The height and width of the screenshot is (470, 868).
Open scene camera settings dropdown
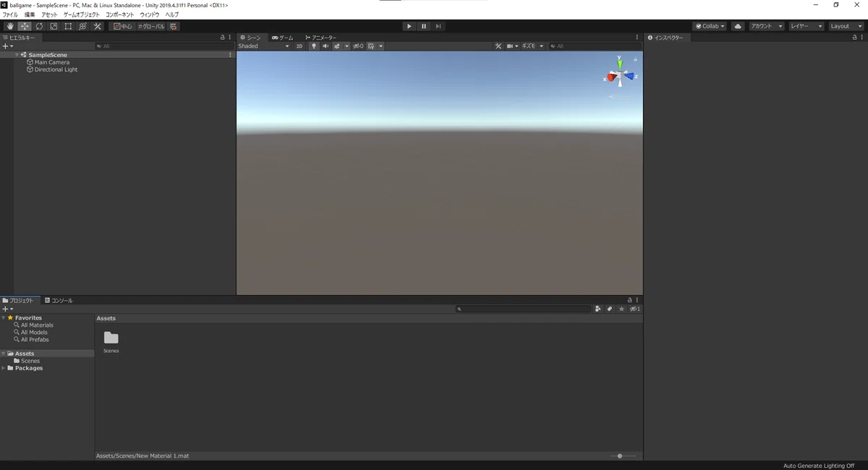tap(512, 46)
